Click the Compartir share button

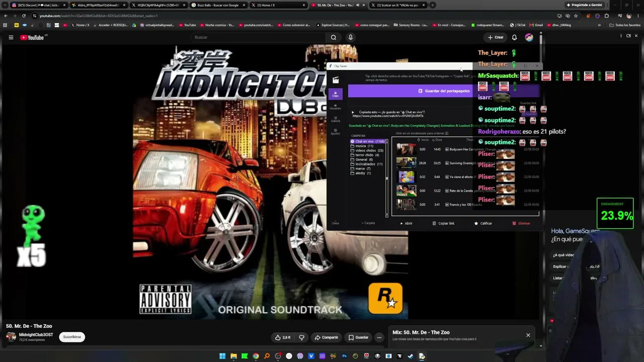click(327, 337)
